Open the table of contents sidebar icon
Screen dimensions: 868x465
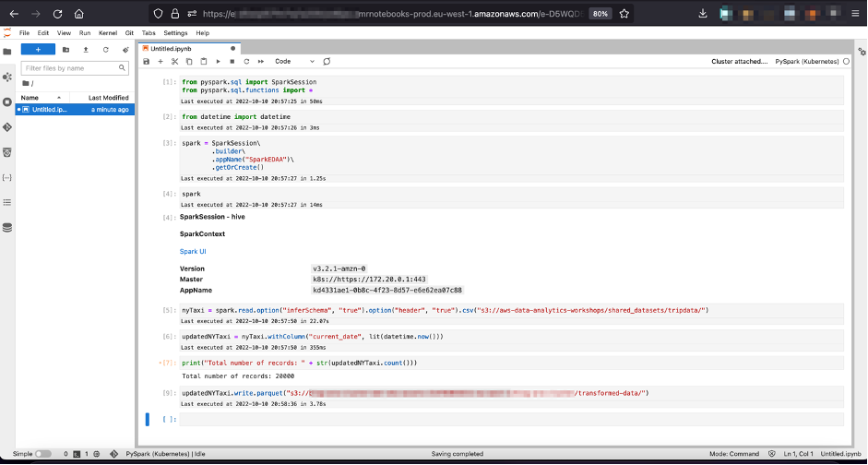click(x=7, y=202)
